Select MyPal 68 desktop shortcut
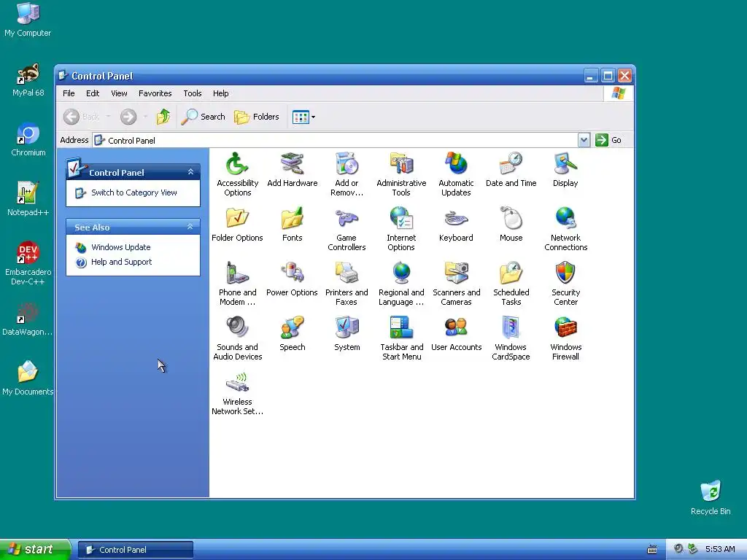This screenshot has height=560, width=747. (x=28, y=79)
